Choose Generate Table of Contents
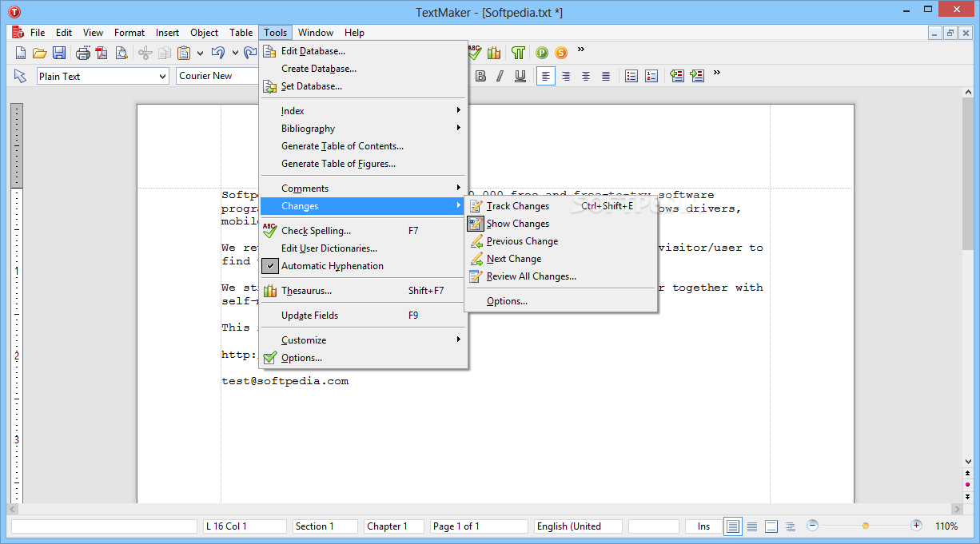 364,146
